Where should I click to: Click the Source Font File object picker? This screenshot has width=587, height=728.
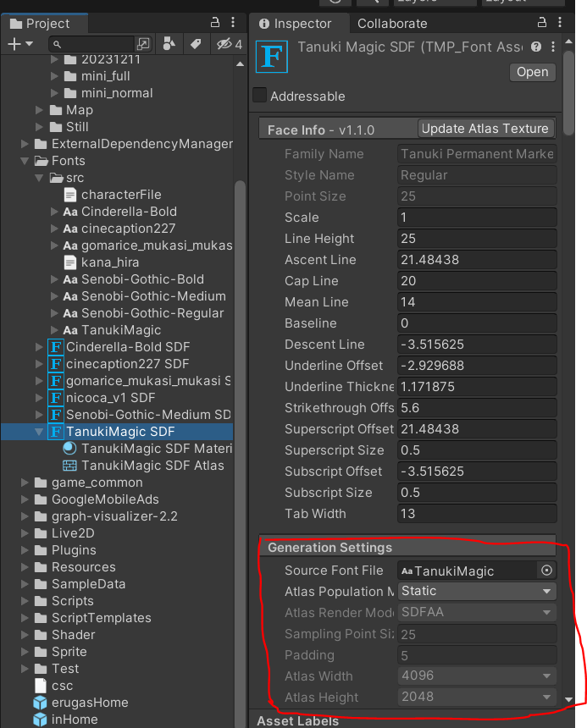[546, 571]
